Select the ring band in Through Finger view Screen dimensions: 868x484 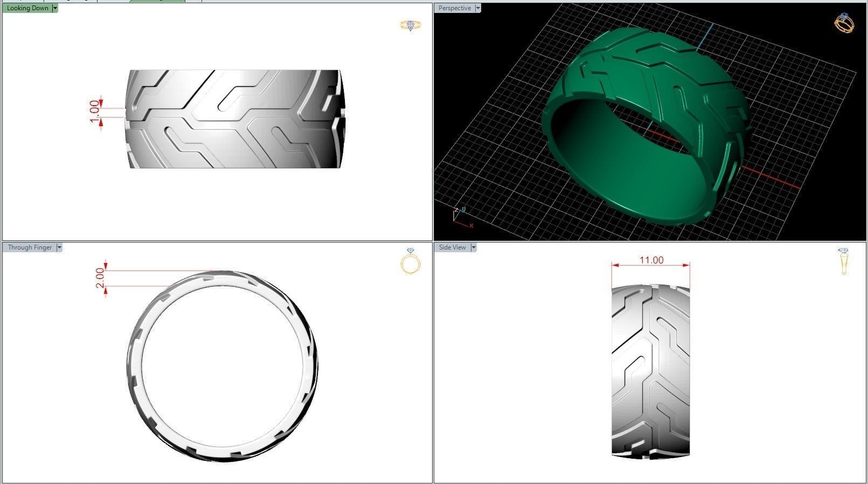(223, 367)
